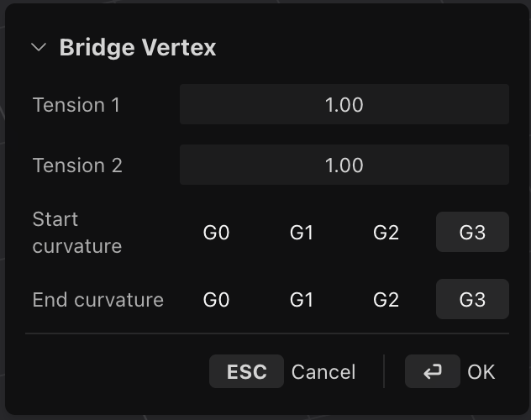Choose G3 for End curvature
Image resolution: width=531 pixels, height=420 pixels.
coord(472,299)
